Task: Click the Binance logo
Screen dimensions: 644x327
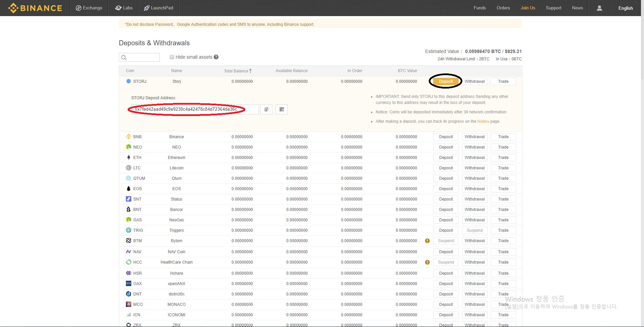Action: (35, 8)
